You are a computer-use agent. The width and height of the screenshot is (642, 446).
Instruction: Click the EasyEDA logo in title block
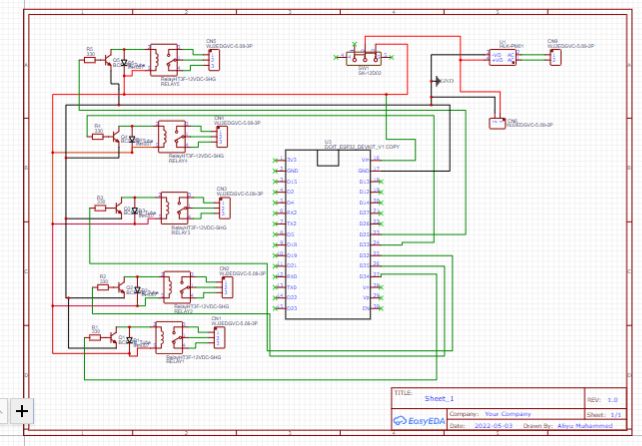tap(418, 420)
